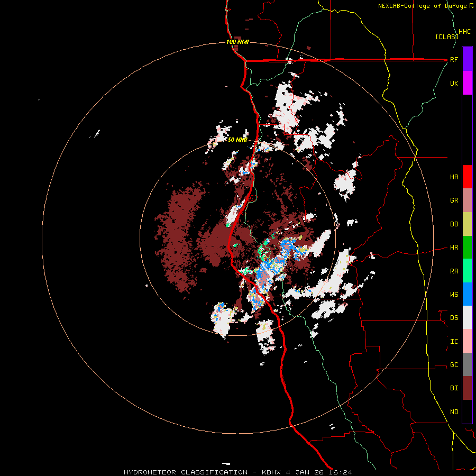The image size is (476, 476).
Task: Select the DS white legend swatch
Action: [x=467, y=317]
